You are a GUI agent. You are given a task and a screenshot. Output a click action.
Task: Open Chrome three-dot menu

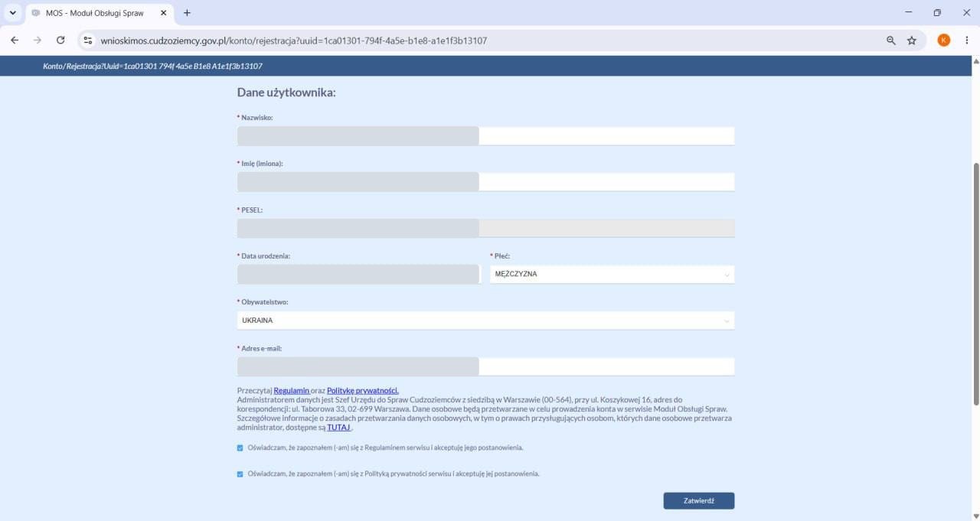coord(967,41)
